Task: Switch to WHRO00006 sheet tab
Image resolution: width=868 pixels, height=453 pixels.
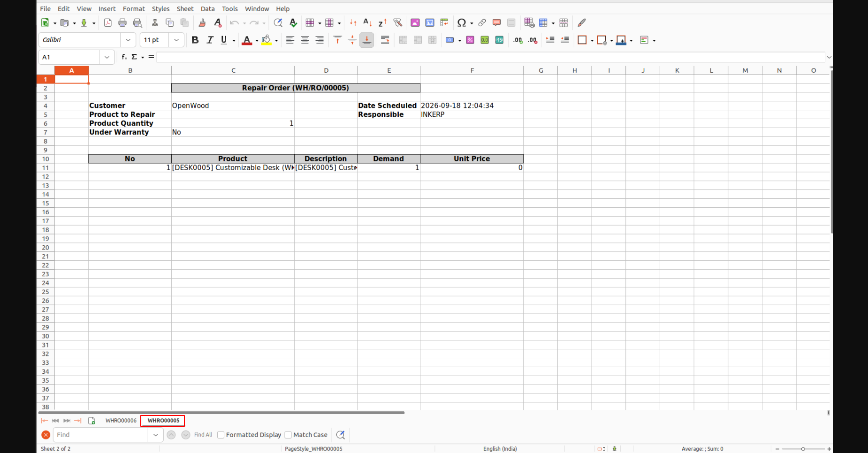Action: tap(121, 420)
